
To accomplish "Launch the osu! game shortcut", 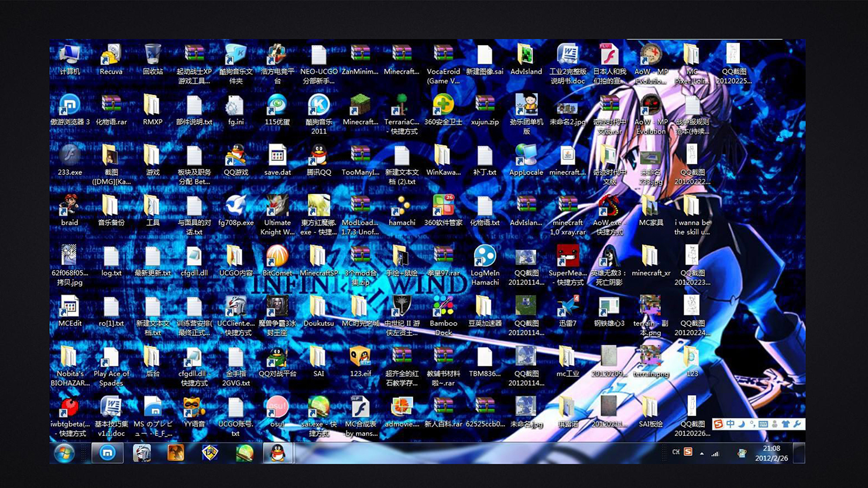I will point(277,412).
